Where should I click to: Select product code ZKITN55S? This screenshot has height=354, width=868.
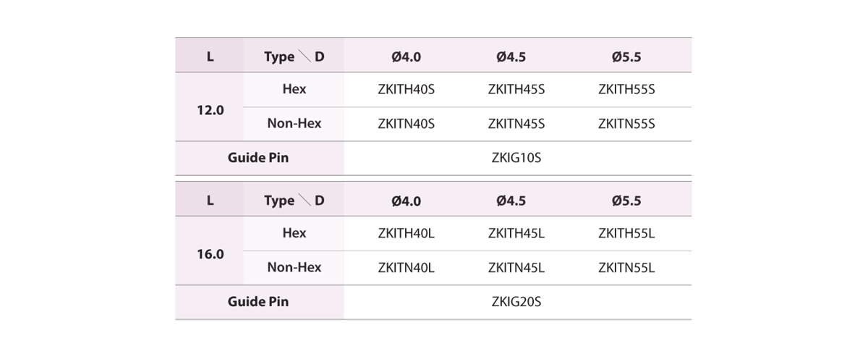pyautogui.click(x=626, y=124)
